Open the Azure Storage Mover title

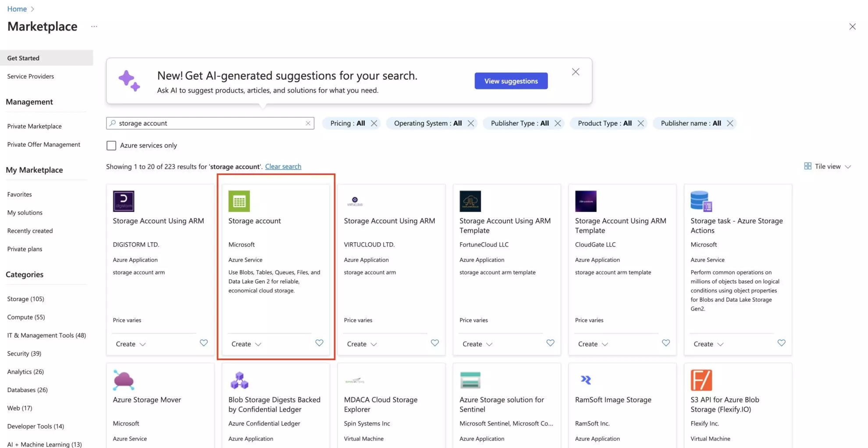147,400
